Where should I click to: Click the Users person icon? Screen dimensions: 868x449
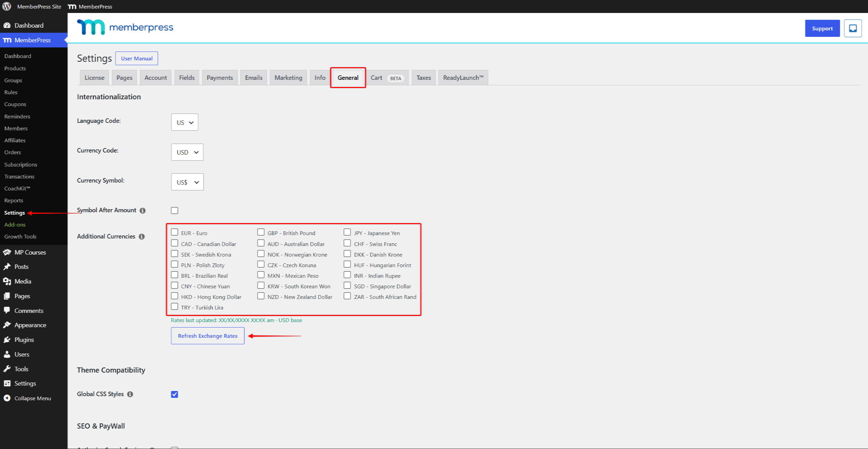[7, 354]
